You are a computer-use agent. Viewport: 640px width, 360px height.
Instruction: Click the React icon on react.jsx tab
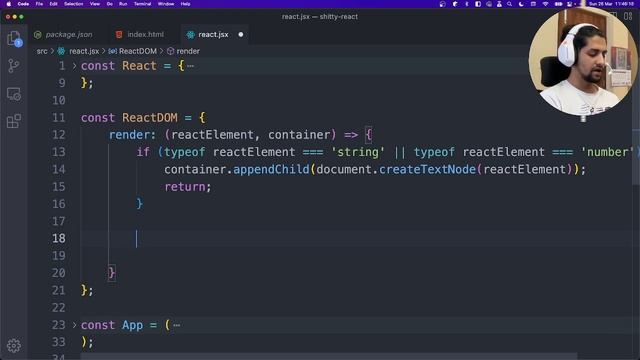(x=191, y=35)
